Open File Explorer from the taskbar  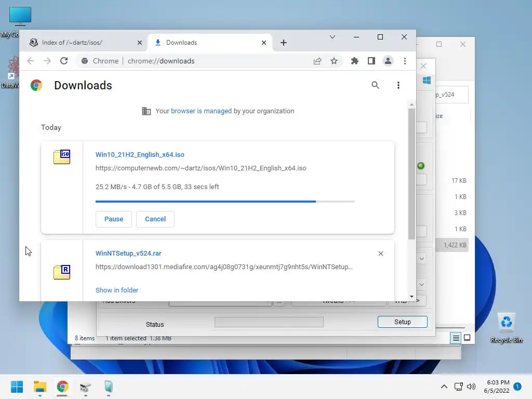(40, 387)
